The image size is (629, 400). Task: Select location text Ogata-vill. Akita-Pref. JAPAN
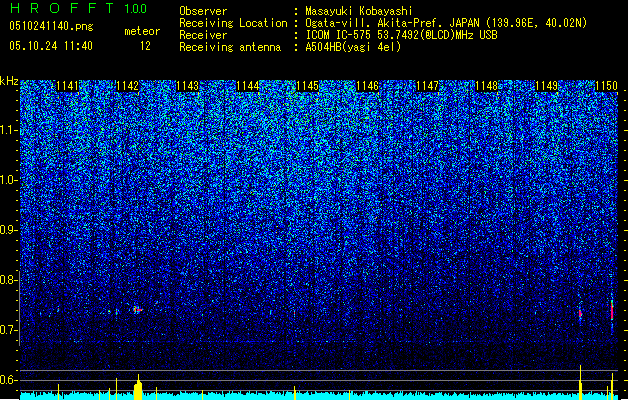pos(394,23)
